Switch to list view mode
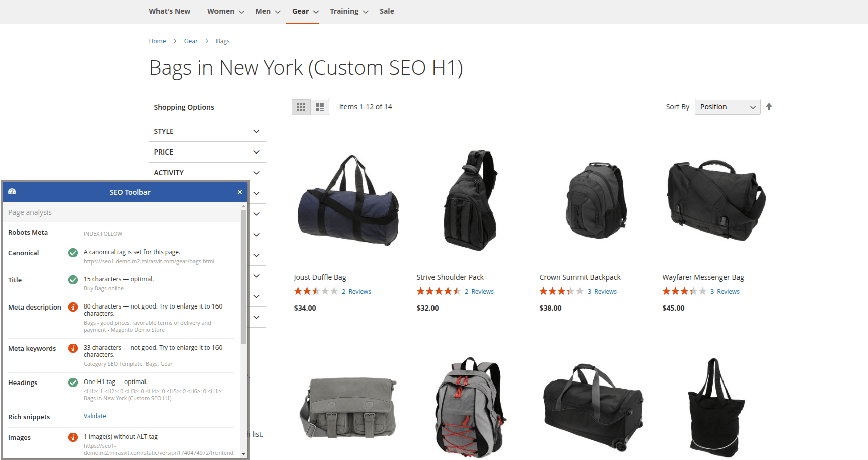This screenshot has height=460, width=868. click(319, 107)
